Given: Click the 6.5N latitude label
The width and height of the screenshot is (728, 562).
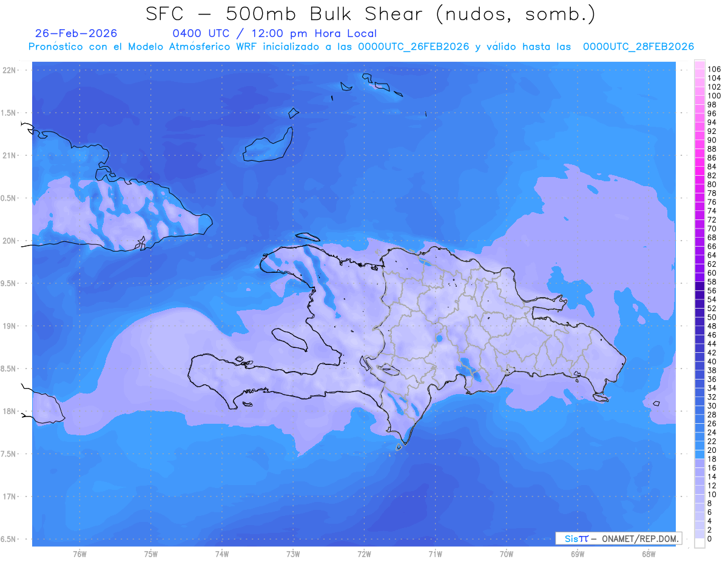Looking at the screenshot, I should [9, 539].
